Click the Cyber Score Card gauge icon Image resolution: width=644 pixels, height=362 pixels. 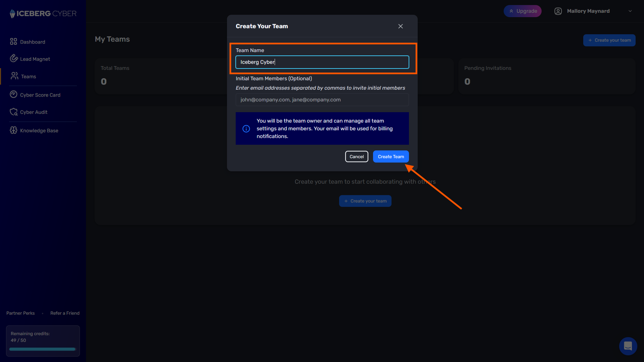pyautogui.click(x=13, y=94)
